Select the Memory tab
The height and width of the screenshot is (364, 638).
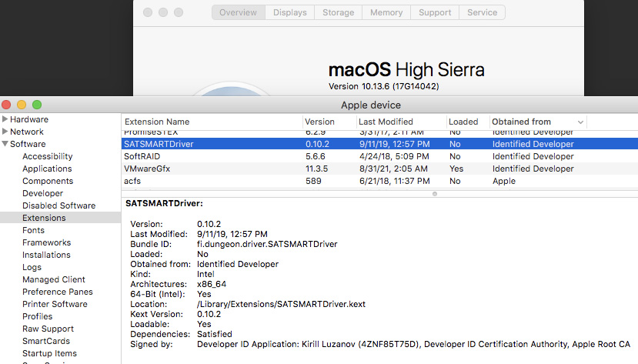pyautogui.click(x=386, y=12)
